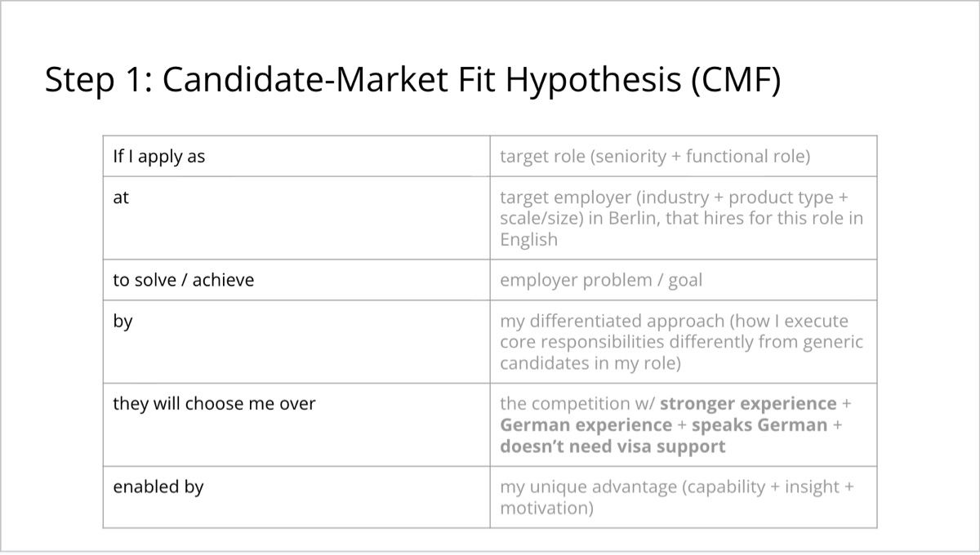Click the word 'motivation)' in last row

[x=546, y=508]
